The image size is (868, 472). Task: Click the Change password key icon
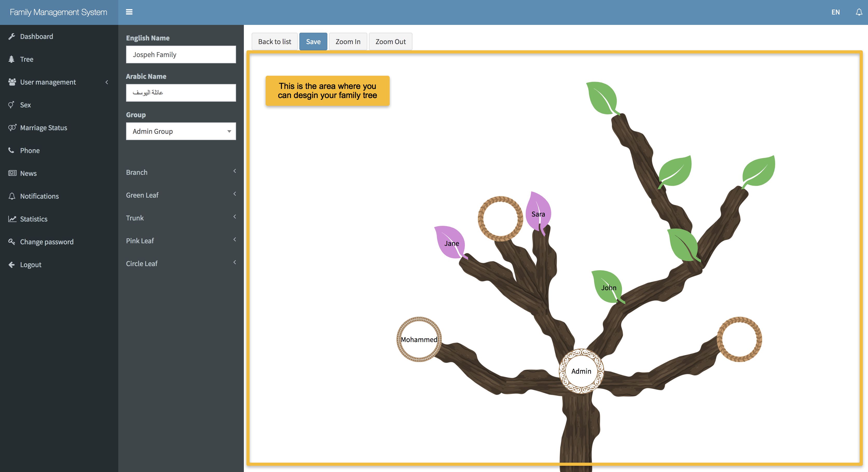click(x=12, y=241)
